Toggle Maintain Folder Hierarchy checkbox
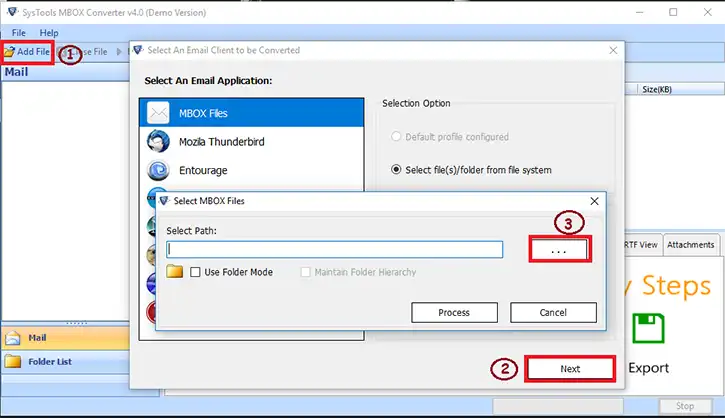 [x=305, y=272]
